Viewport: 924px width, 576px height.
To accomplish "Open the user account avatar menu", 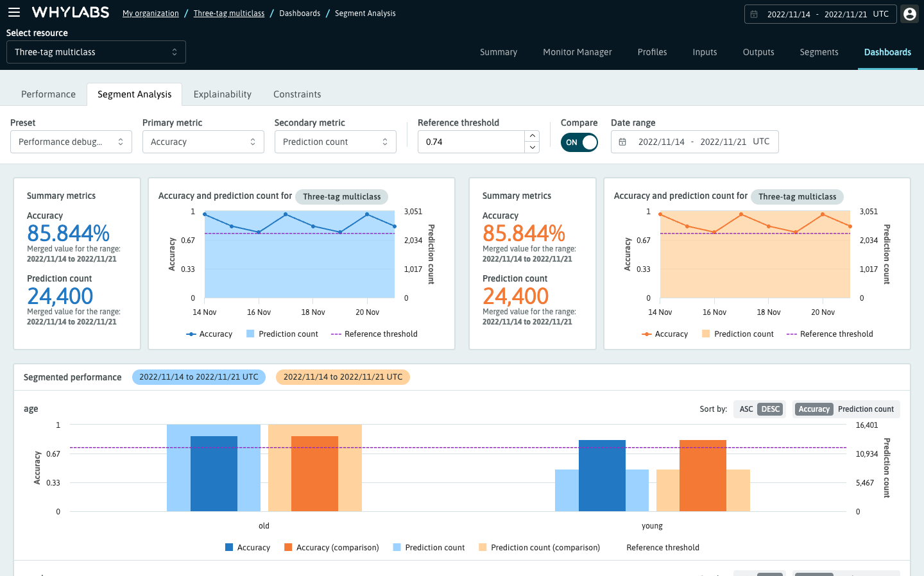I will tap(909, 13).
